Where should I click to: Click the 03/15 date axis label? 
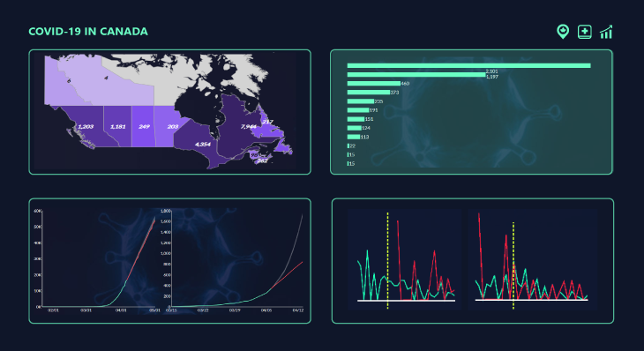171,310
